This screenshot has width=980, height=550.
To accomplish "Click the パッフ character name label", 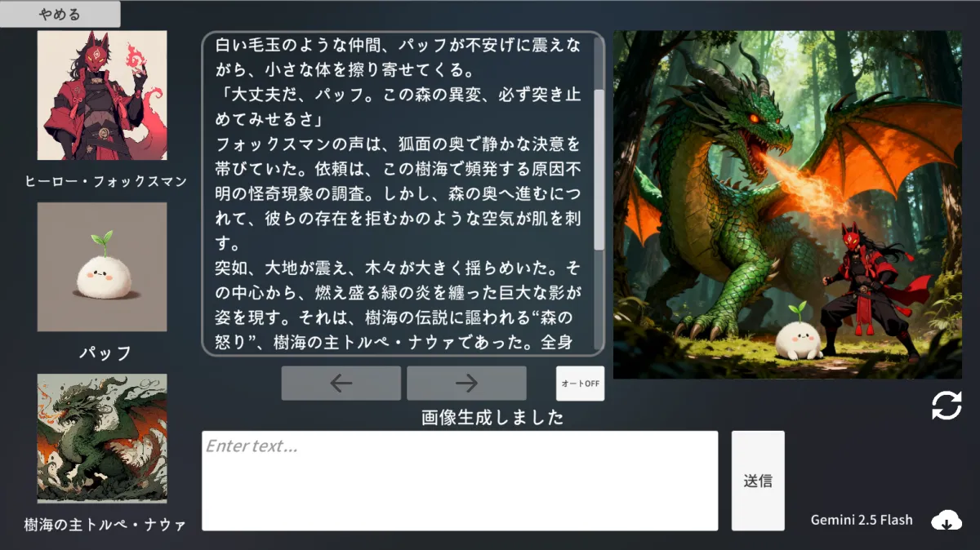I will coord(105,353).
